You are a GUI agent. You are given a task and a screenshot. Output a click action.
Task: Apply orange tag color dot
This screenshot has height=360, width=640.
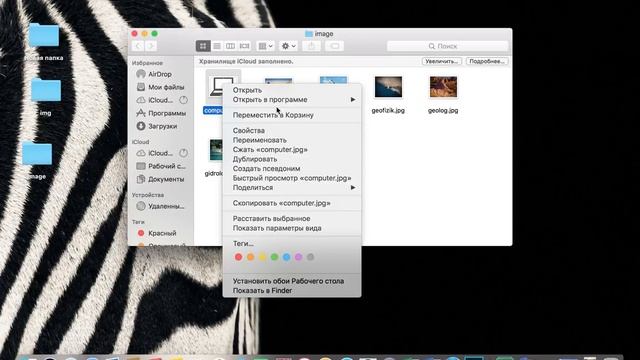(251, 257)
